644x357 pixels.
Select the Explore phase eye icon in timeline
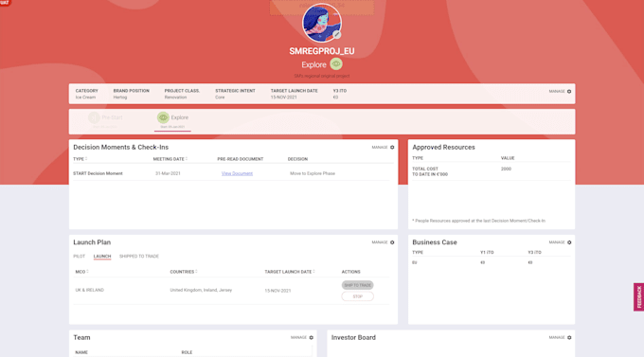coord(163,117)
